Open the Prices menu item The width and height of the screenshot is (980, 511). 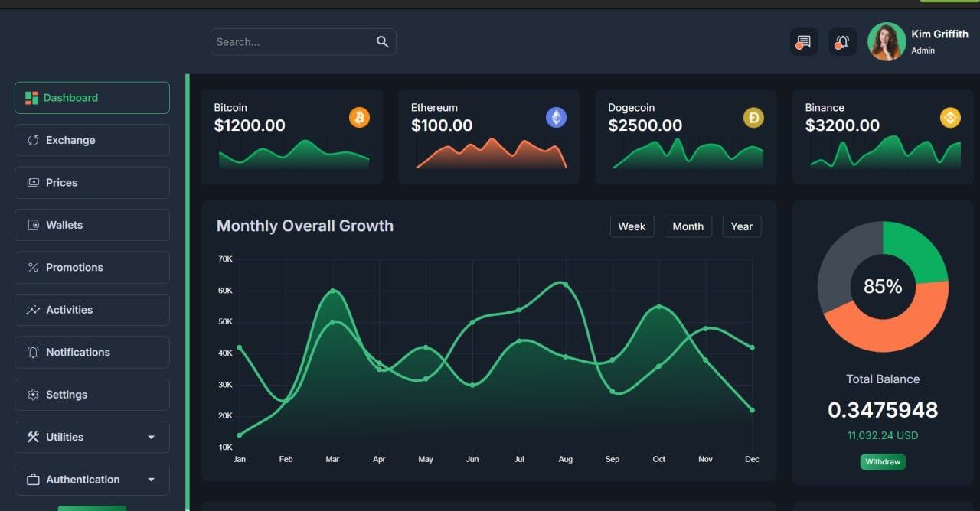pyautogui.click(x=92, y=183)
